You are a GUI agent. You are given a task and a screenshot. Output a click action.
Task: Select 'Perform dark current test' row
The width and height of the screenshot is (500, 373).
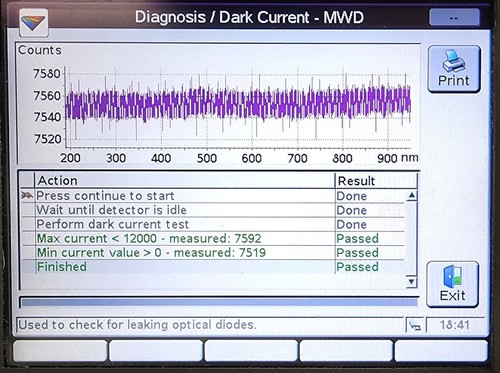212,224
